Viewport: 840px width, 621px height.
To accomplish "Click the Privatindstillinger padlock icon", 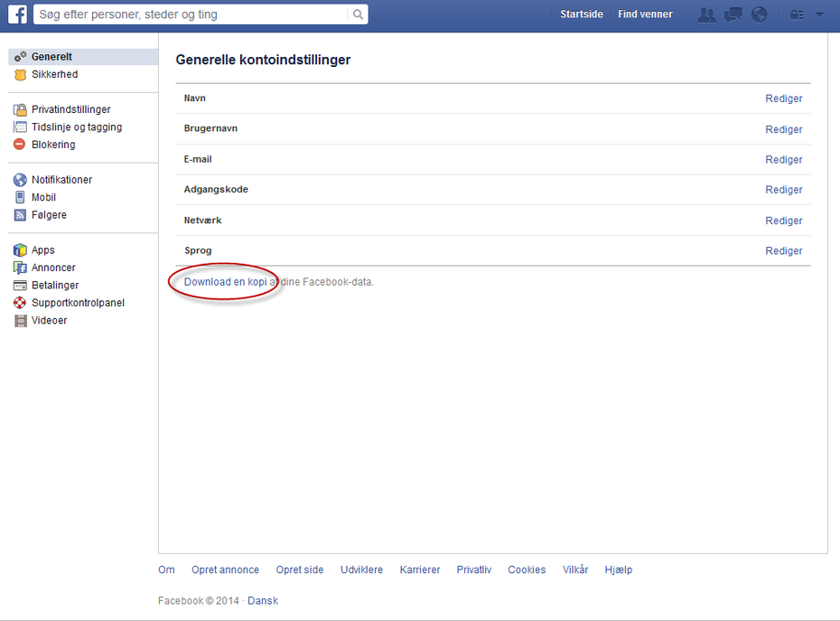I will click(20, 109).
